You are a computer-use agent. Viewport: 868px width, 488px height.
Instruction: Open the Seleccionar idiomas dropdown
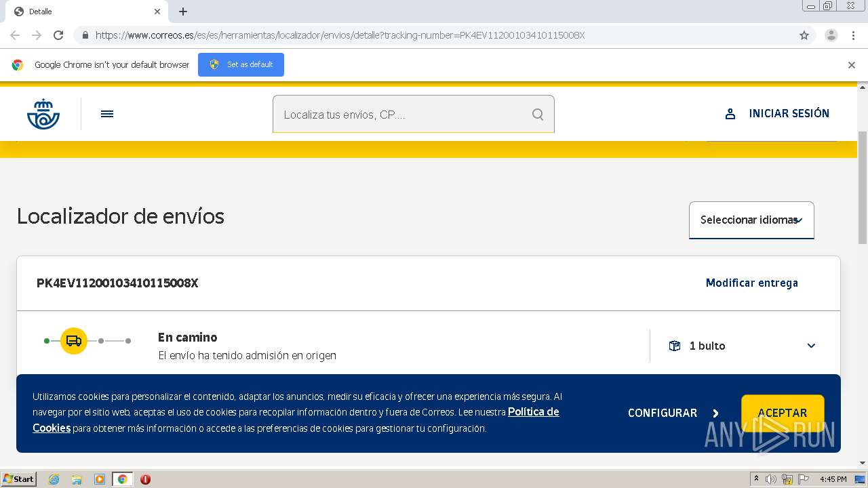point(751,220)
